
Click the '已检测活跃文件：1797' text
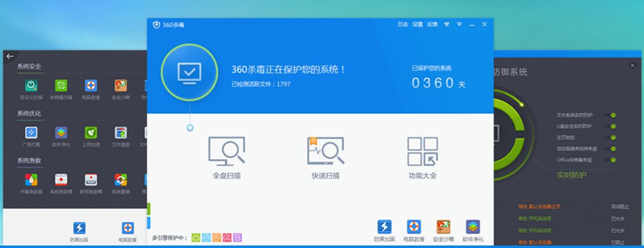261,84
